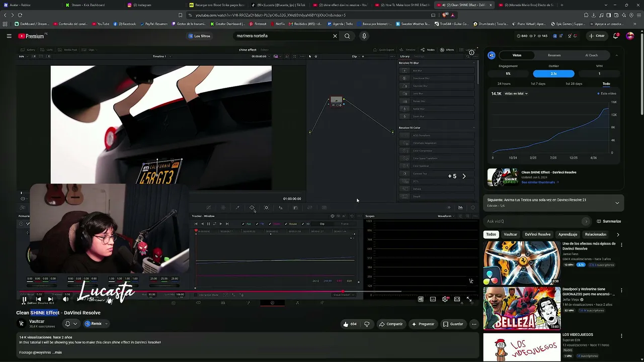Focus the search field with 'marinera norteña'
644x362 pixels.
(x=282, y=36)
